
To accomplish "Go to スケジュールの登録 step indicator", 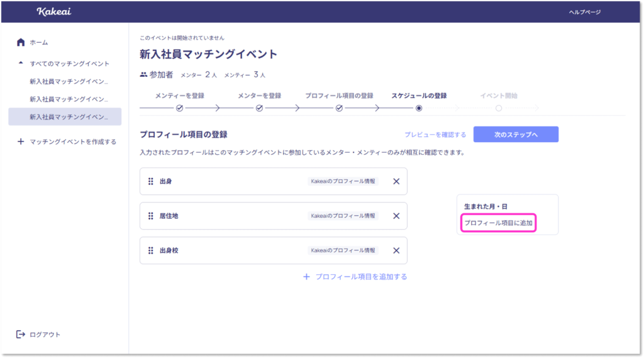I will click(x=419, y=108).
